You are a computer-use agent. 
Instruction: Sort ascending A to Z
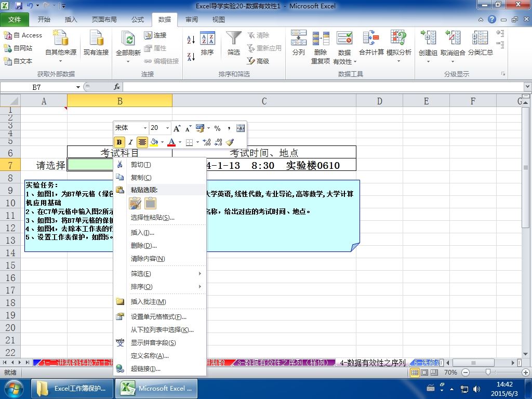click(x=191, y=39)
